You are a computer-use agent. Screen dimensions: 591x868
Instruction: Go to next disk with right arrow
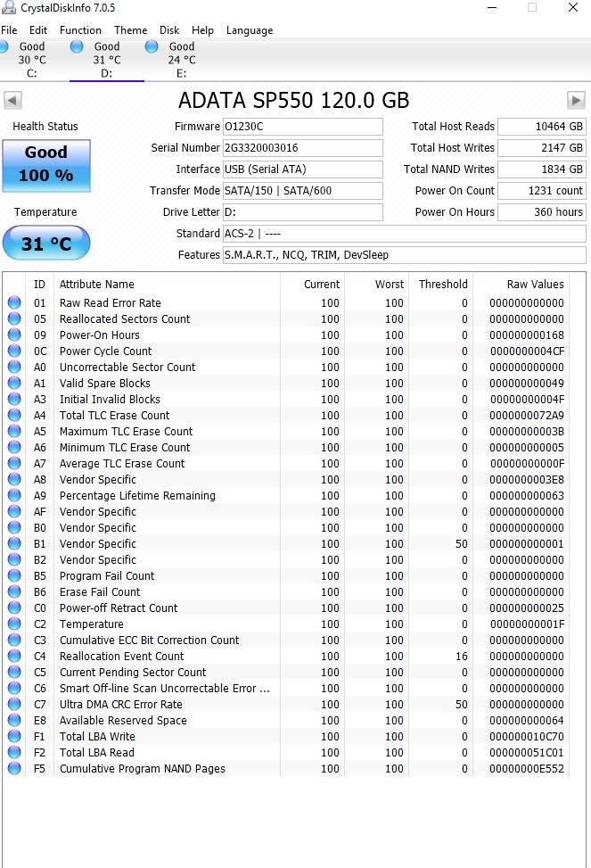point(576,100)
